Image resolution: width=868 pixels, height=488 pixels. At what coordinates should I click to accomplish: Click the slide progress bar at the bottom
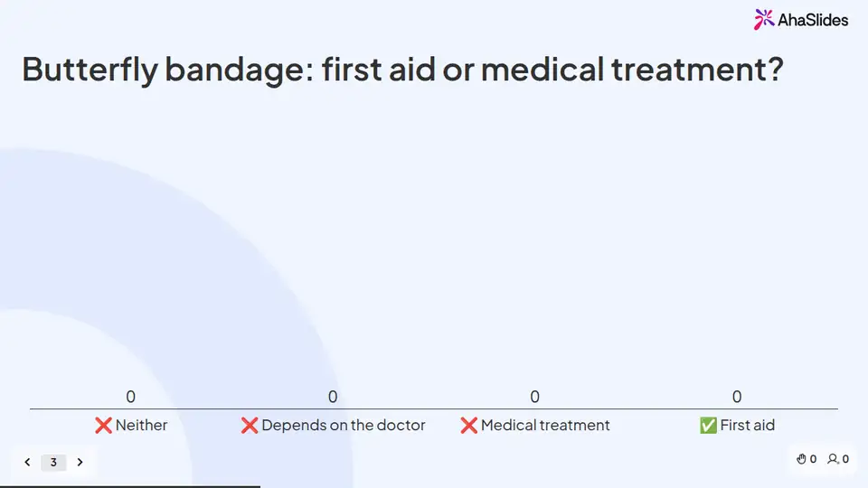(130, 486)
